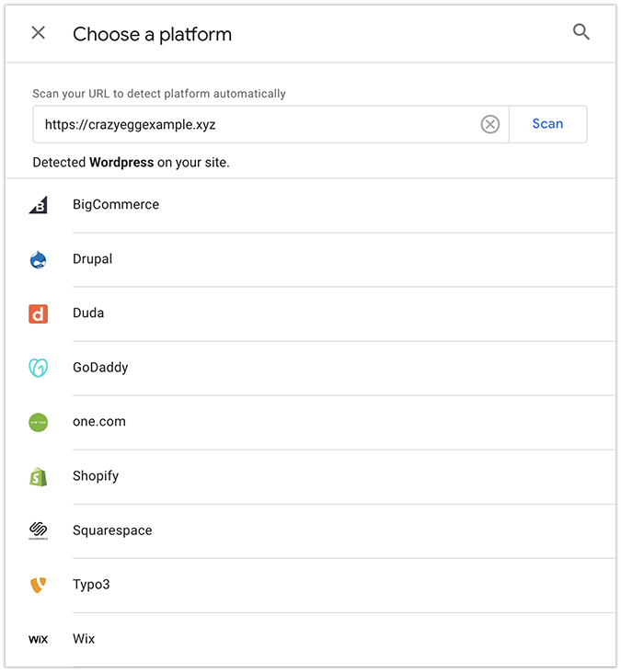The image size is (621, 672).
Task: Open search with the magnifier icon
Action: point(581,31)
